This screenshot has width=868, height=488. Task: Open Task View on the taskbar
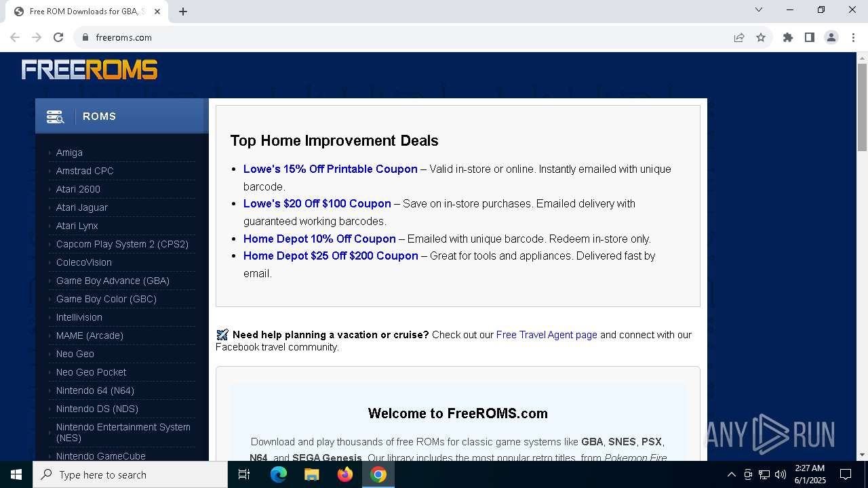click(x=244, y=474)
